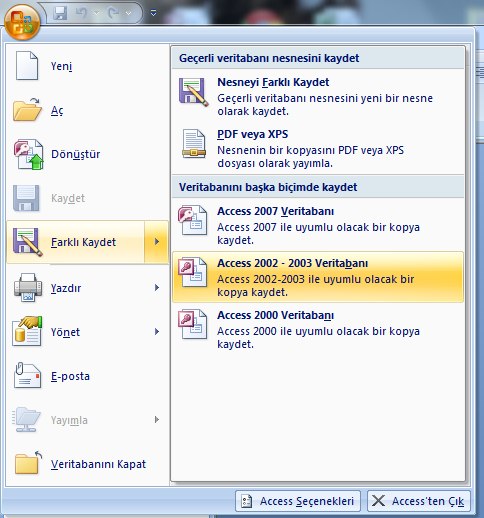Click the Dönüştür convert database icon
Image resolution: width=484 pixels, height=518 pixels.
(x=28, y=154)
